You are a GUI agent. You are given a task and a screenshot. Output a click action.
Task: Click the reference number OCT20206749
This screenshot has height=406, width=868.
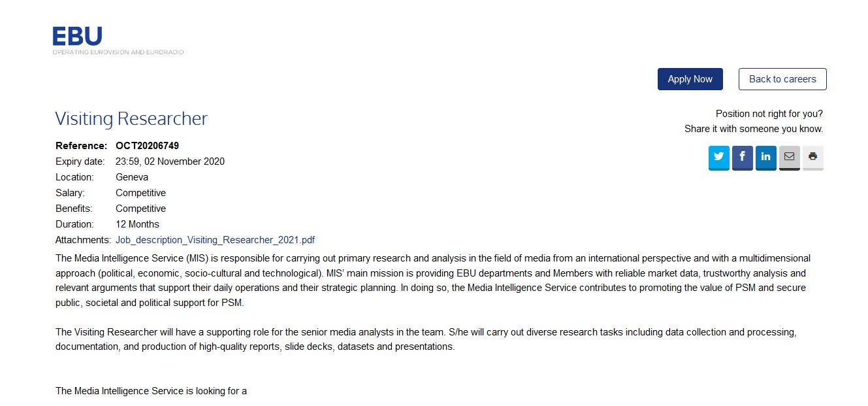(147, 146)
